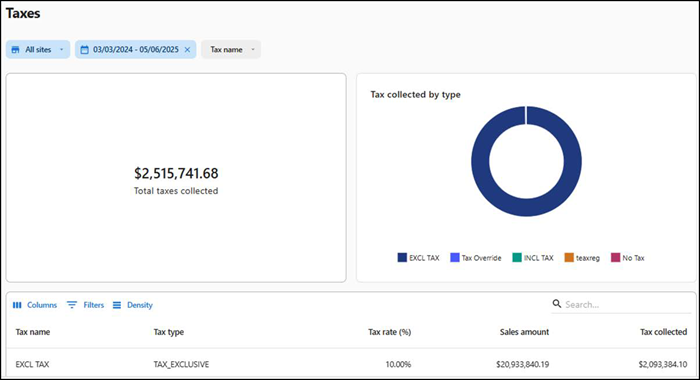Focus the Search input field
The image size is (700, 380).
627,305
